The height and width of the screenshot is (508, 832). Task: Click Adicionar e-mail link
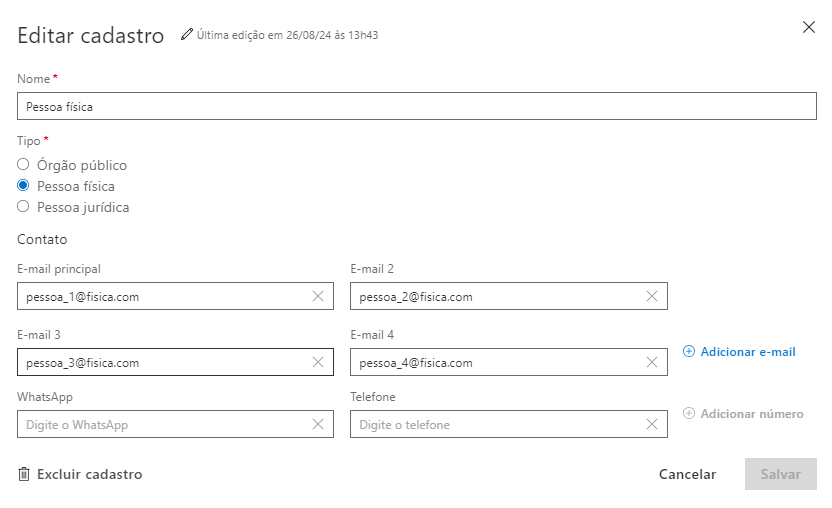pos(739,352)
